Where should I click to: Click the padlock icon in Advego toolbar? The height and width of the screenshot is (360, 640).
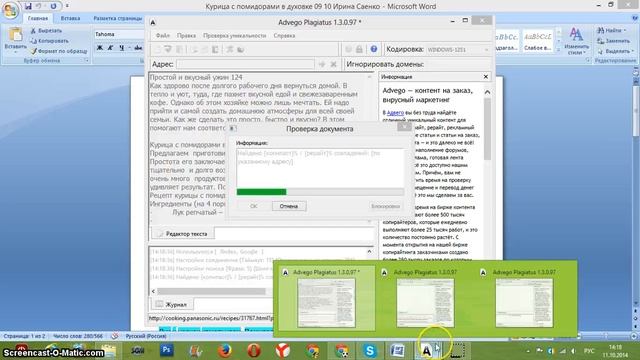click(359, 49)
